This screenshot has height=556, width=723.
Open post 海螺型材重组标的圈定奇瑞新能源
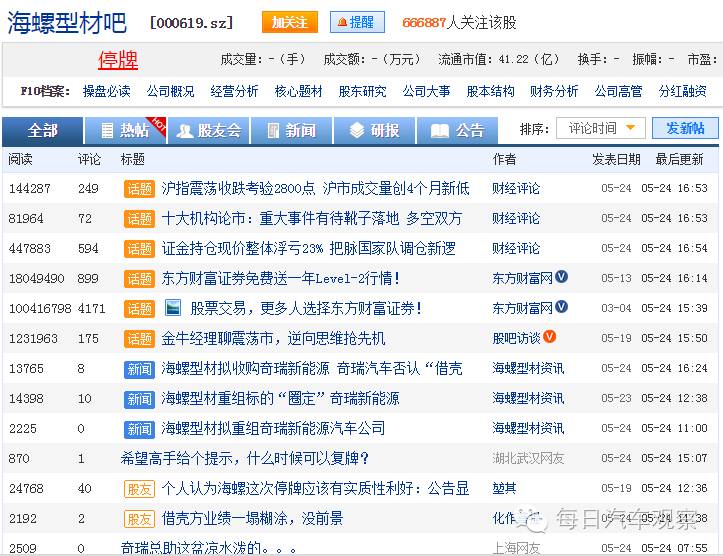pyautogui.click(x=280, y=398)
